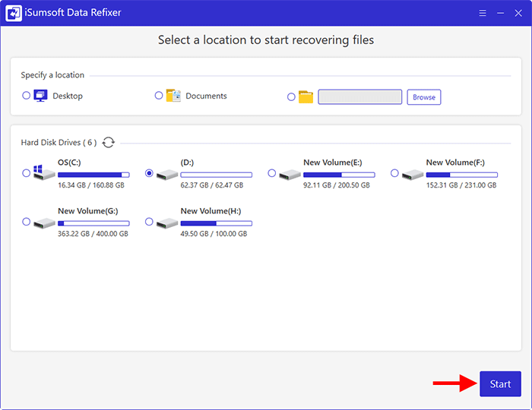Click the New Volume(G:) drive icon
Viewport: 532px width, 410px height.
click(44, 223)
